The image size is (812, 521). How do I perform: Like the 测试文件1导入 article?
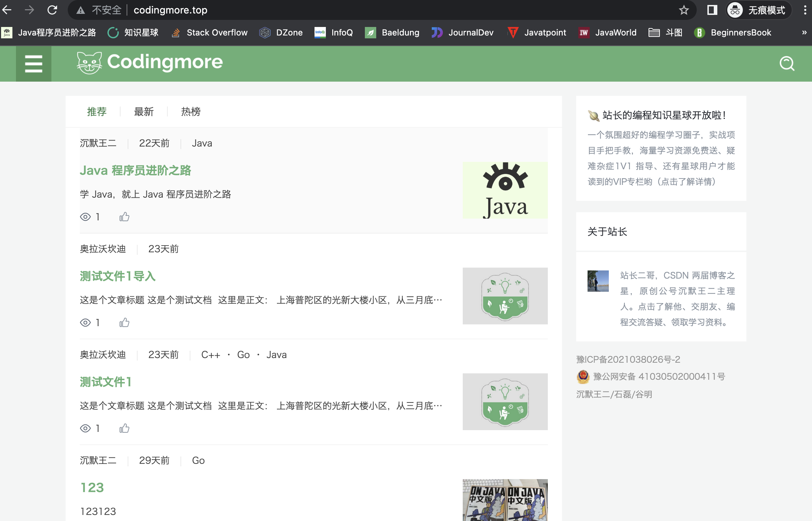124,323
